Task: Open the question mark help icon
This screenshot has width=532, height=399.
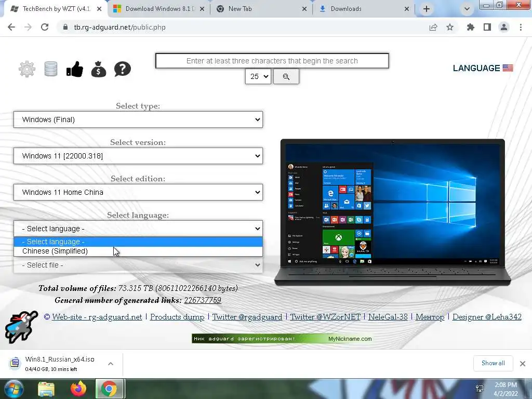Action: (x=123, y=69)
